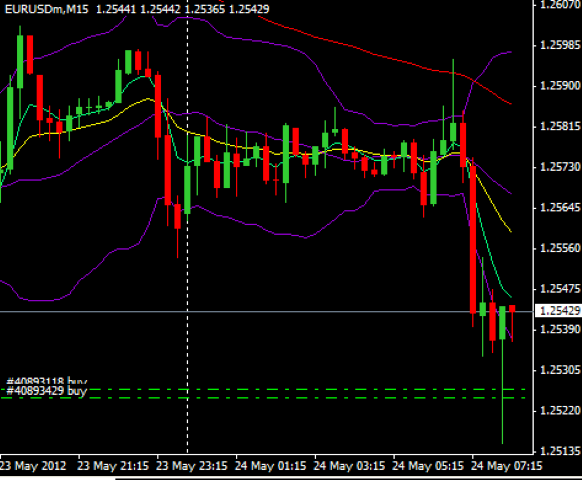This screenshot has height=480, width=582.
Task: Click the 1.25645 price scale label
Action: click(560, 208)
